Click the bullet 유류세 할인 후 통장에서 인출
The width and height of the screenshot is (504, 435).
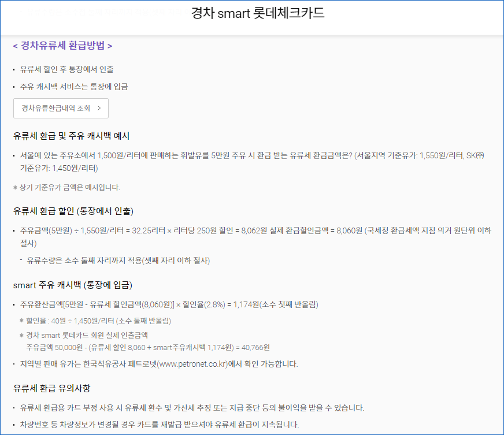pyautogui.click(x=67, y=69)
